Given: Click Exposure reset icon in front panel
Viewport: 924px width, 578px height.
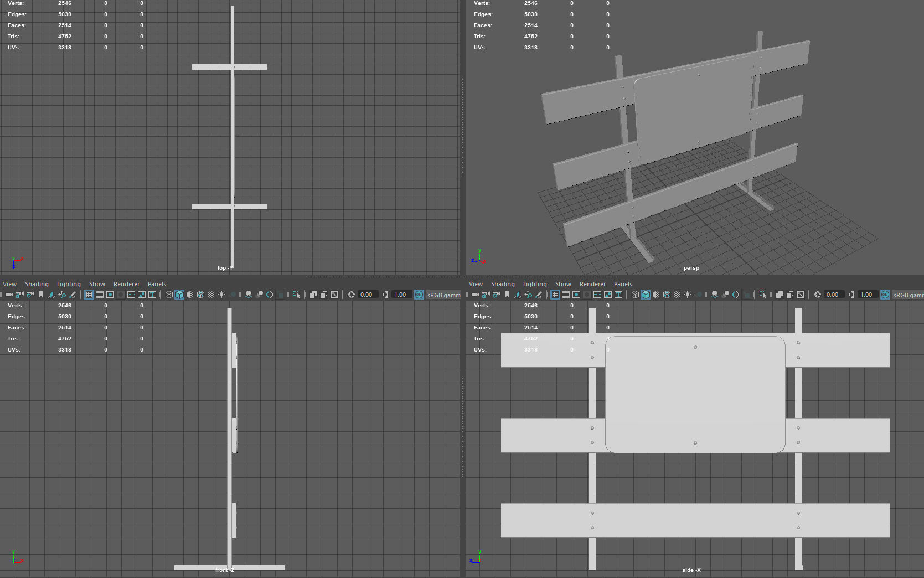Looking at the screenshot, I should click(351, 295).
